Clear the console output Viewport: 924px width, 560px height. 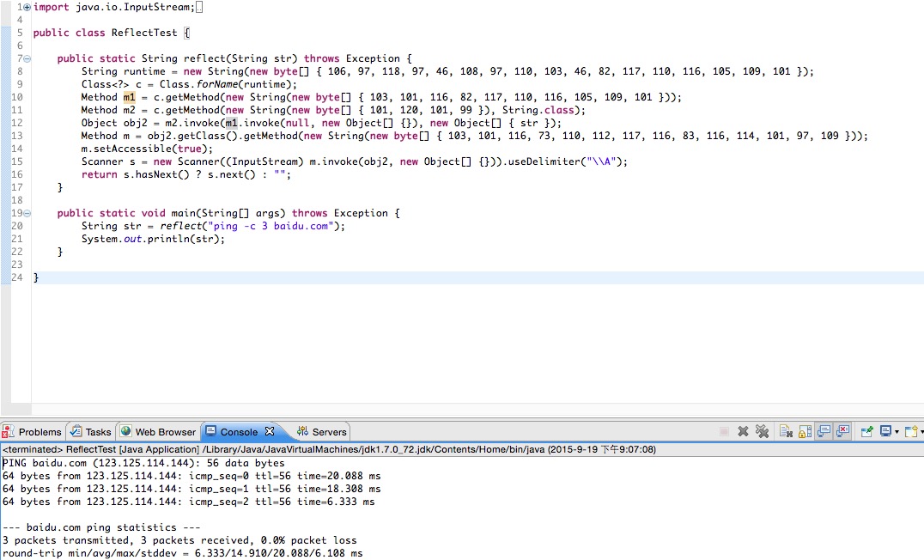pos(786,431)
